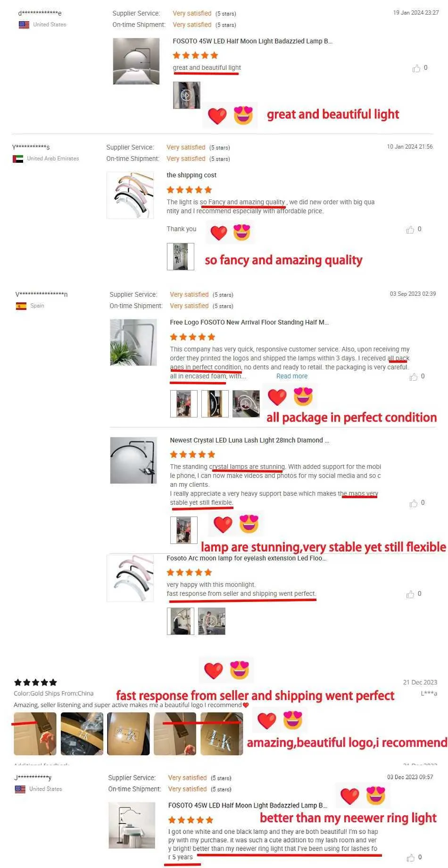Click thumbs-up on the UAE shipping cost review

pos(410,230)
